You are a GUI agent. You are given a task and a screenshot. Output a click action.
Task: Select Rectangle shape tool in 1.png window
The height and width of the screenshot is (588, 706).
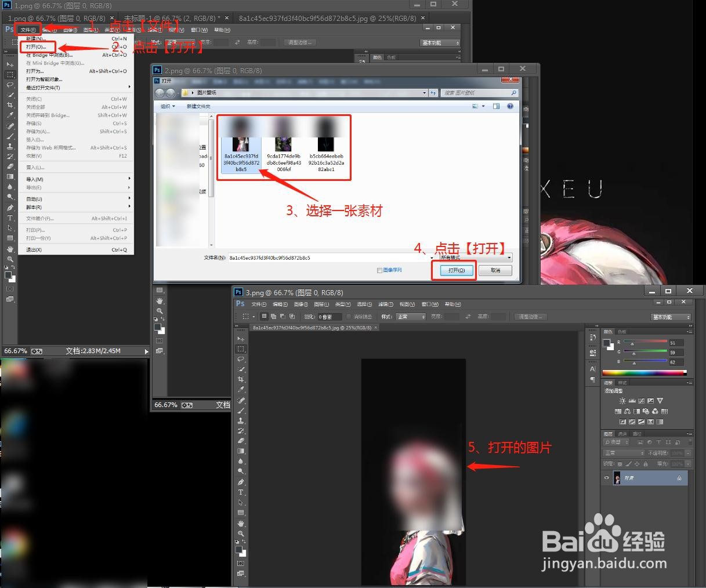tap(10, 238)
